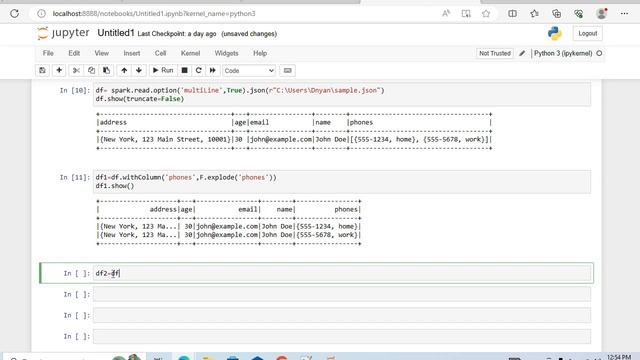This screenshot has height=360, width=640.
Task: Open the File menu
Action: point(48,53)
